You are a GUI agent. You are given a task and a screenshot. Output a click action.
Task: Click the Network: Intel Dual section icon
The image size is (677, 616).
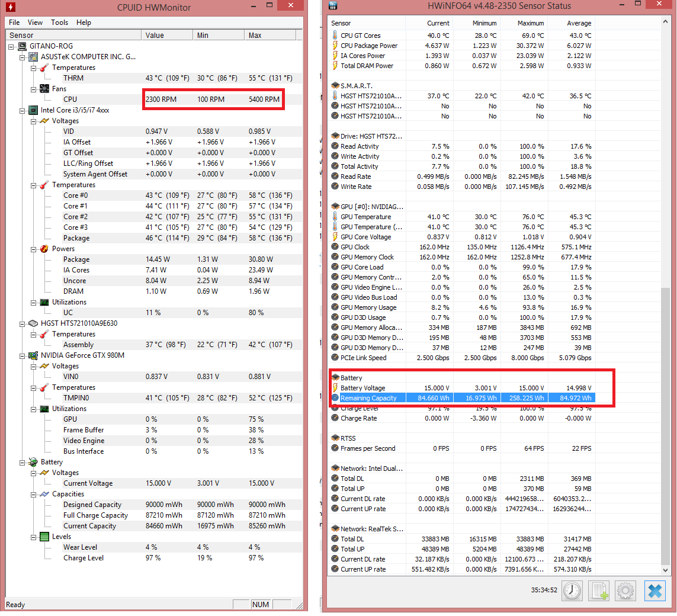click(335, 469)
